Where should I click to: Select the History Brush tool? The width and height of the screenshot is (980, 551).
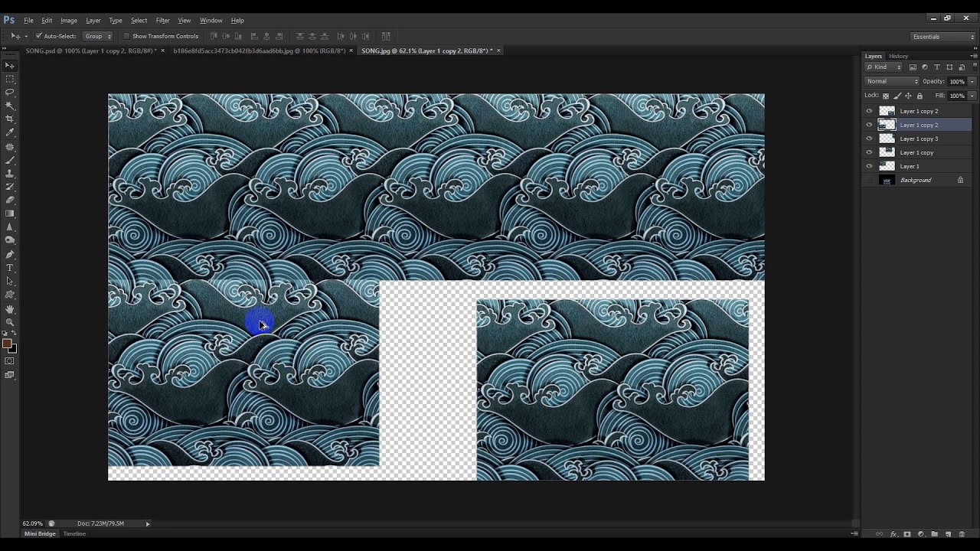10,187
